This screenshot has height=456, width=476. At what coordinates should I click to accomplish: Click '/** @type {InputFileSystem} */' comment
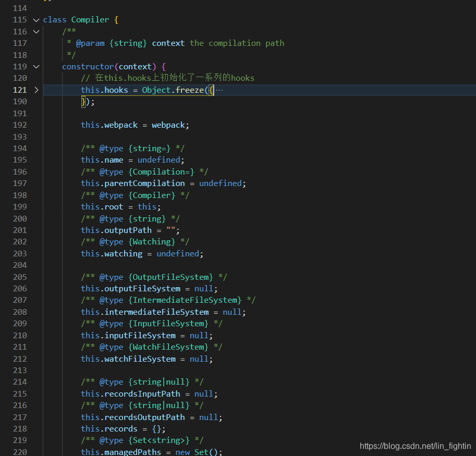coord(152,324)
